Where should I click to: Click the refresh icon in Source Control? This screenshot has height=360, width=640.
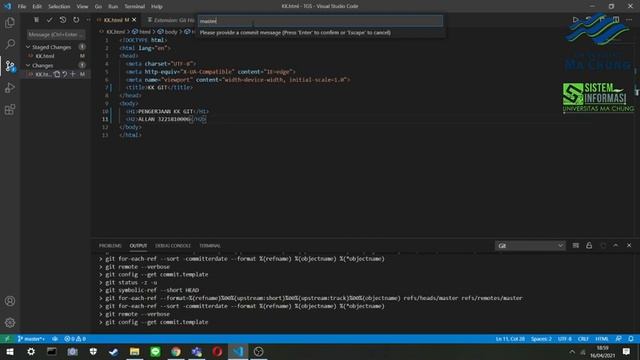76,20
